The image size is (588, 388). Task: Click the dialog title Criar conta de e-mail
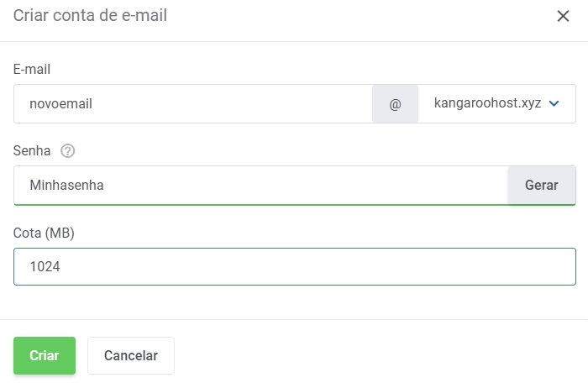[90, 16]
